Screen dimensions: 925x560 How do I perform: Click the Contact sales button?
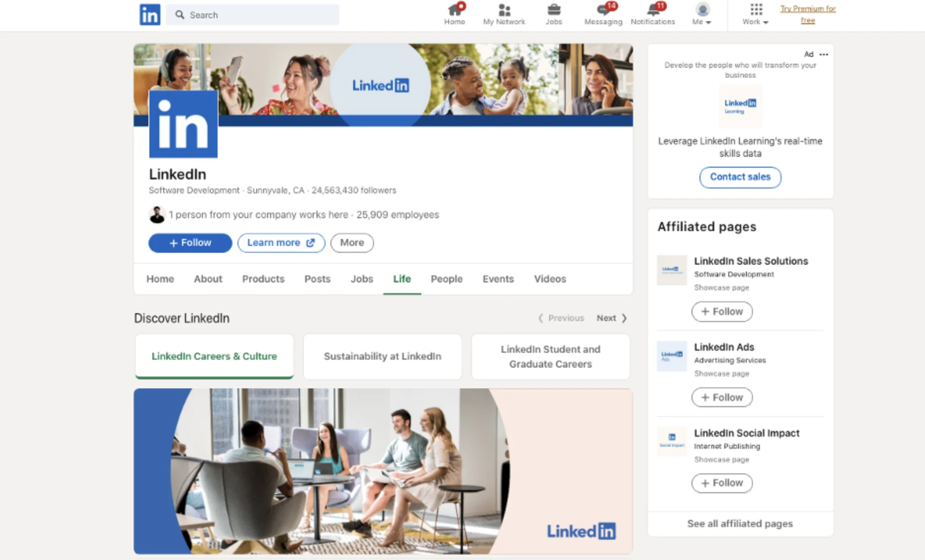coord(740,177)
